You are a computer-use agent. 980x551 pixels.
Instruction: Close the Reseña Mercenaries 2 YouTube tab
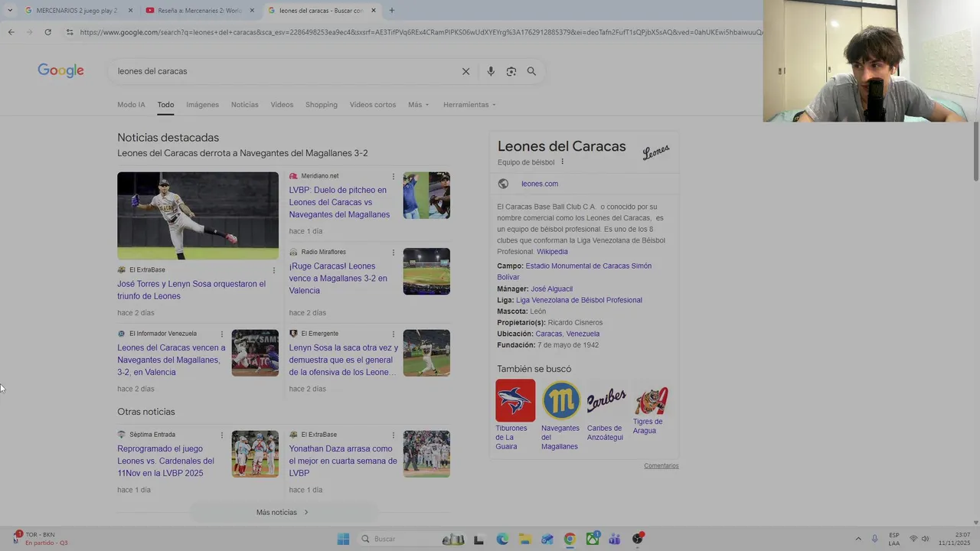[x=252, y=11]
